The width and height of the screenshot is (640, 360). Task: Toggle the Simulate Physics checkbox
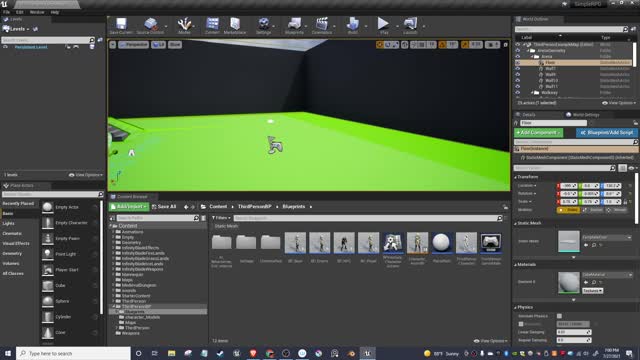pyautogui.click(x=559, y=316)
